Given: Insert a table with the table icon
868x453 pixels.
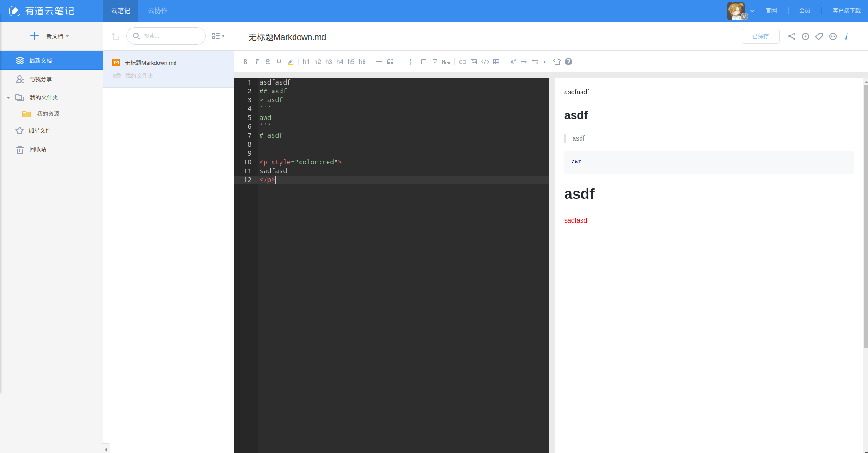Looking at the screenshot, I should click(x=497, y=62).
